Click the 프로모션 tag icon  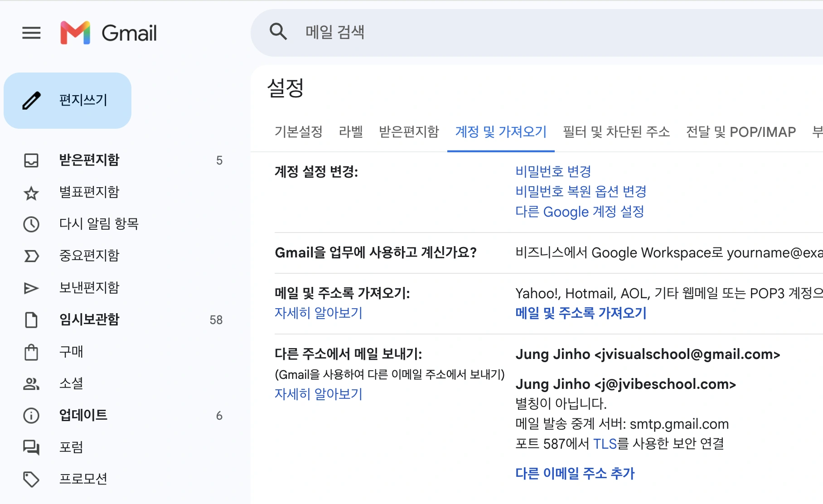pyautogui.click(x=31, y=479)
